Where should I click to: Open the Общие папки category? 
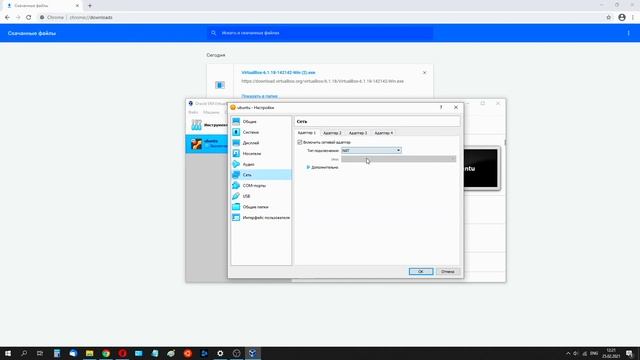[x=261, y=207]
